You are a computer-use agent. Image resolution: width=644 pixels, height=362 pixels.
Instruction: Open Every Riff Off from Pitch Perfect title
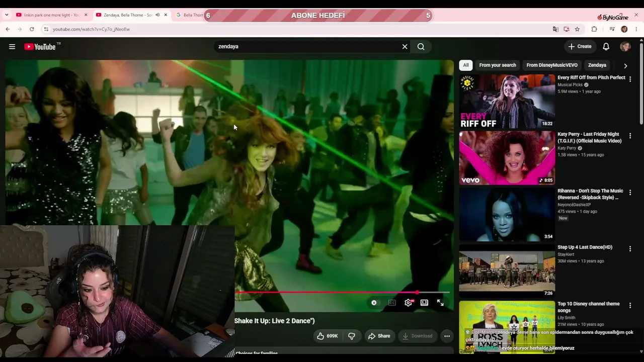tap(591, 77)
